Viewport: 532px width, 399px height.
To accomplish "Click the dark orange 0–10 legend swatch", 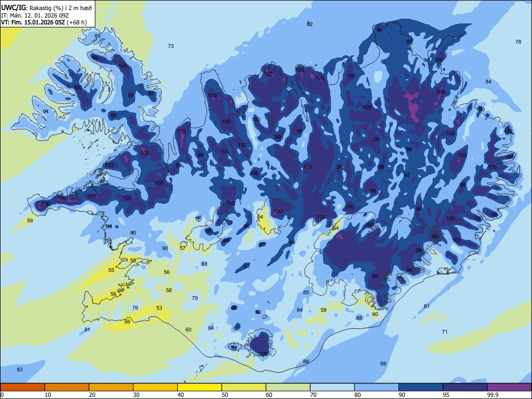I will pyautogui.click(x=22, y=387).
